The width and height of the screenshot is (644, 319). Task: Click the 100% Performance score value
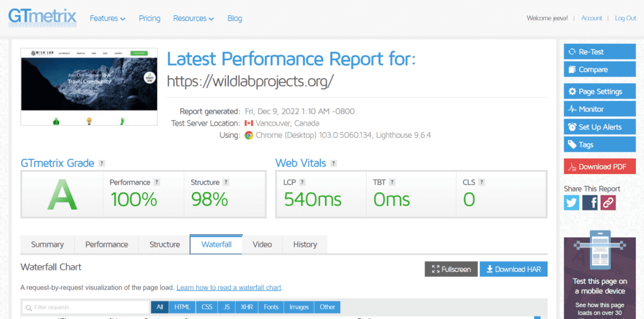tap(133, 200)
